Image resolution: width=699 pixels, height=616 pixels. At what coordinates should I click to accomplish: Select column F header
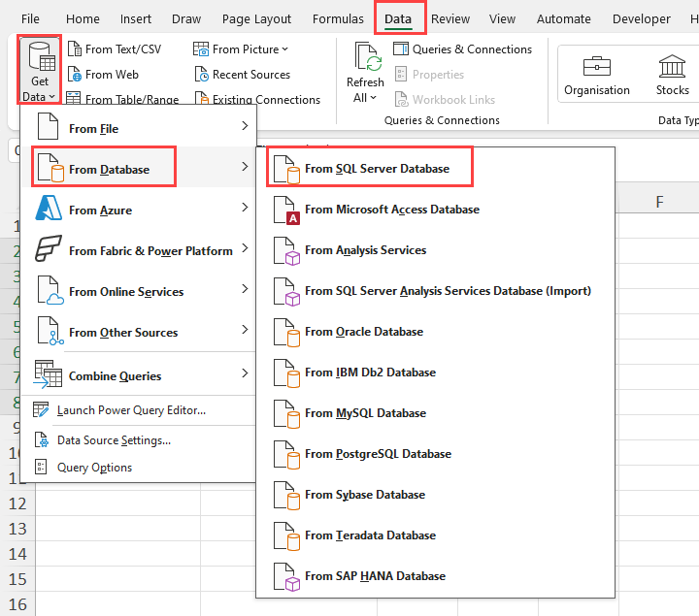(x=659, y=202)
